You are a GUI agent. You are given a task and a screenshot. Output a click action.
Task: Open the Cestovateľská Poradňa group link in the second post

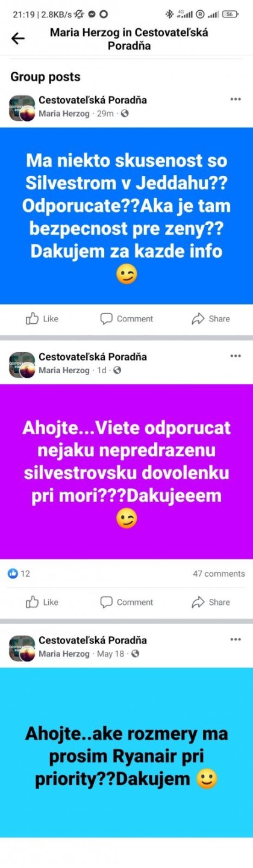[x=93, y=356]
